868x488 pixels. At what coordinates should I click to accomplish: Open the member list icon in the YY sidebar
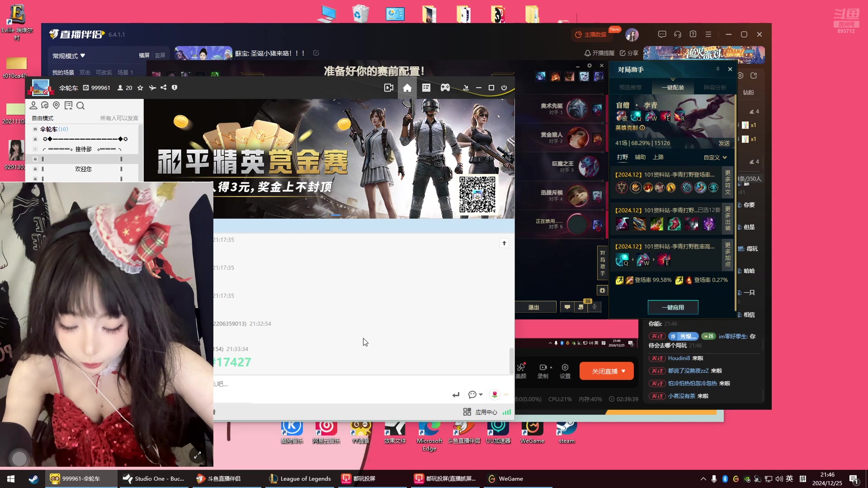click(x=33, y=105)
